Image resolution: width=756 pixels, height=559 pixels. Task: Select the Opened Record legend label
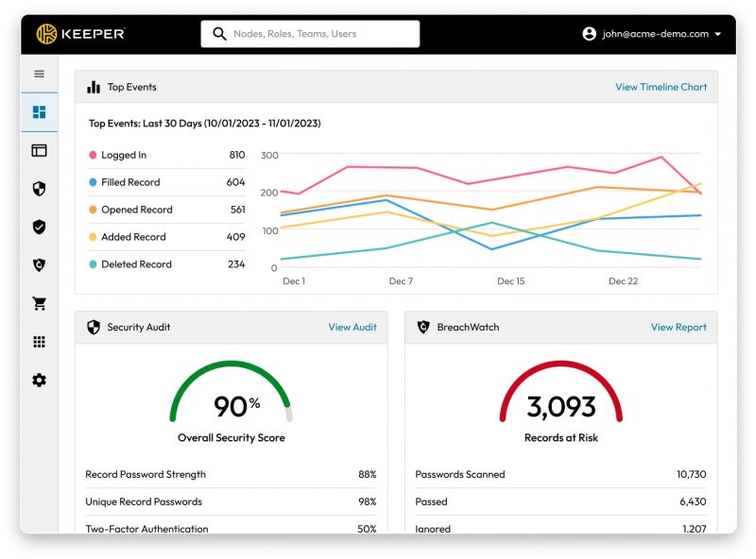point(137,210)
